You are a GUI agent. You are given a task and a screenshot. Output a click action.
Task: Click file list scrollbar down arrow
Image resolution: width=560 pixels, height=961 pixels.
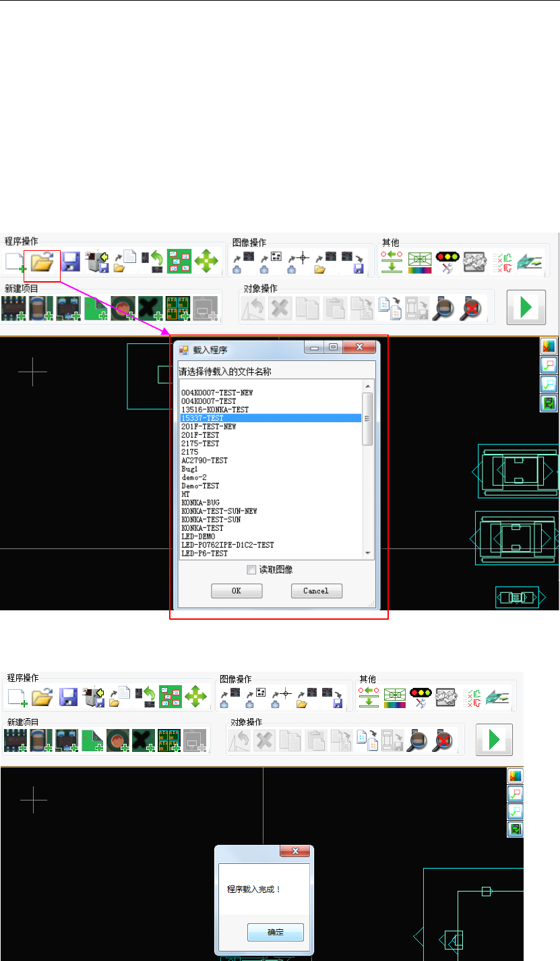(x=367, y=553)
